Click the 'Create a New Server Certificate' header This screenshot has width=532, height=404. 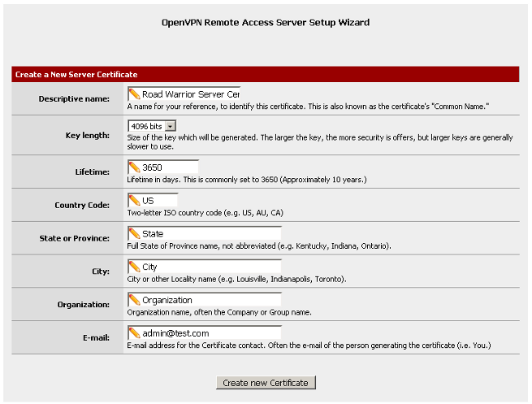pos(76,75)
